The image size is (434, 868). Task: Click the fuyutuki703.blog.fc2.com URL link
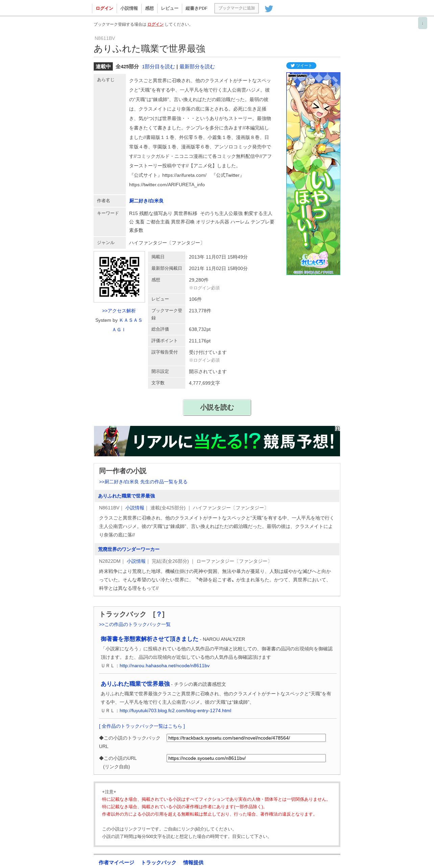tap(175, 710)
